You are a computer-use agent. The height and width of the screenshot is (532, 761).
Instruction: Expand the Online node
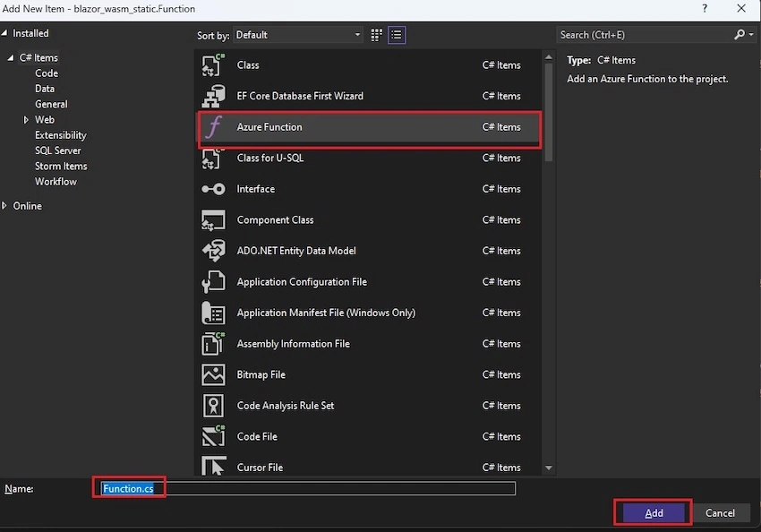[x=4, y=206]
